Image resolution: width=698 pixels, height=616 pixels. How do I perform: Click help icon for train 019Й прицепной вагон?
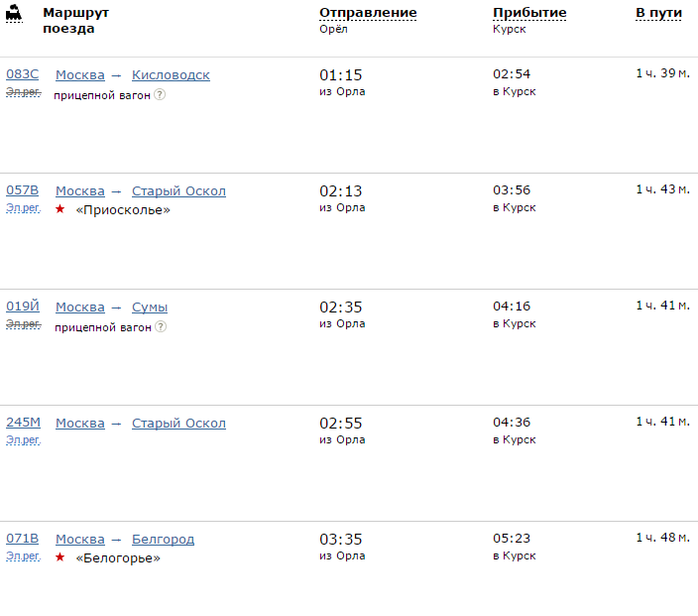(x=160, y=327)
